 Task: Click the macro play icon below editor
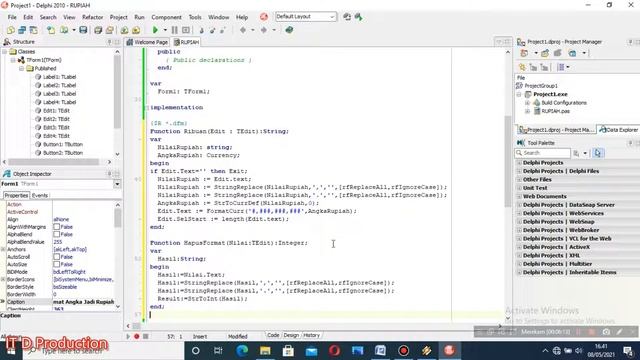(x=128, y=336)
